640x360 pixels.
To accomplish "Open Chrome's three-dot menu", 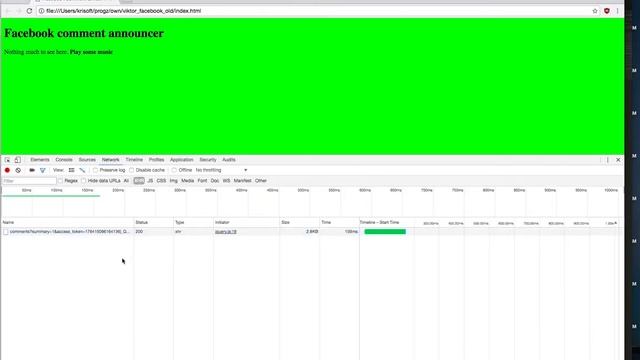I will pyautogui.click(x=618, y=11).
